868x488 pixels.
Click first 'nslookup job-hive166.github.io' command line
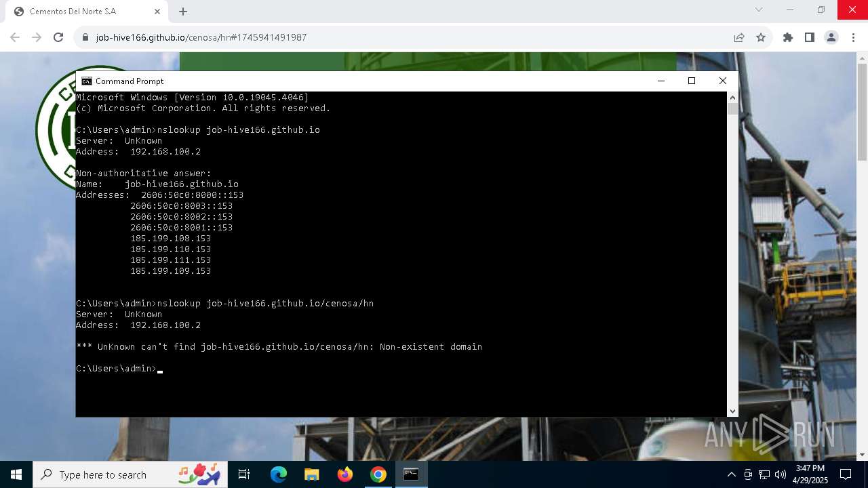(x=198, y=130)
